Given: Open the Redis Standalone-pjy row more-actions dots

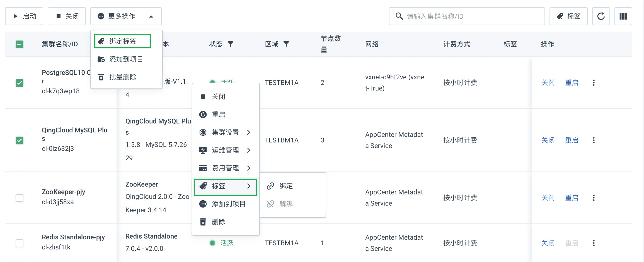Looking at the screenshot, I should (x=594, y=243).
